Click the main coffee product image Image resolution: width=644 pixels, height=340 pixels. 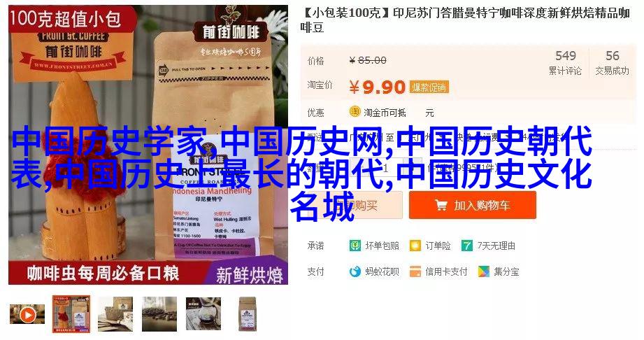148,145
